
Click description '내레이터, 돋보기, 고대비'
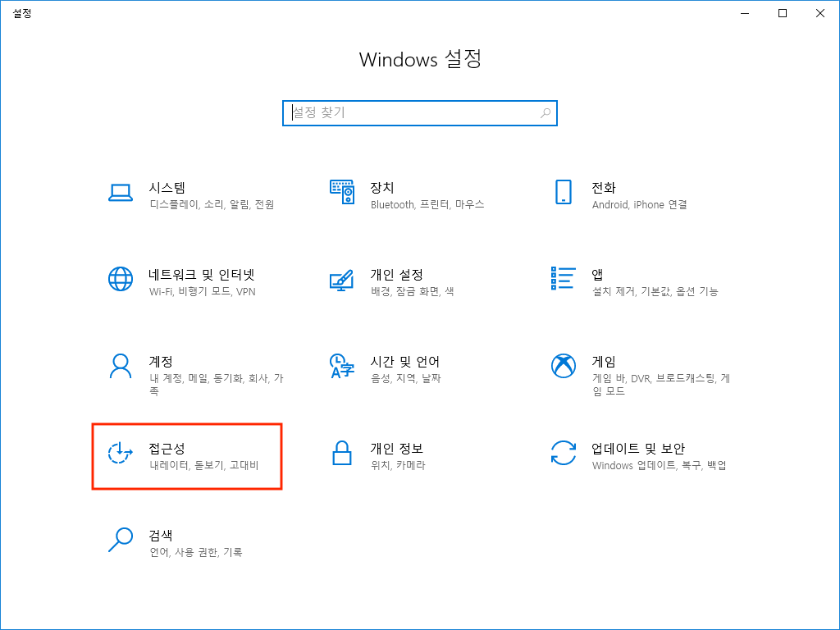(204, 465)
